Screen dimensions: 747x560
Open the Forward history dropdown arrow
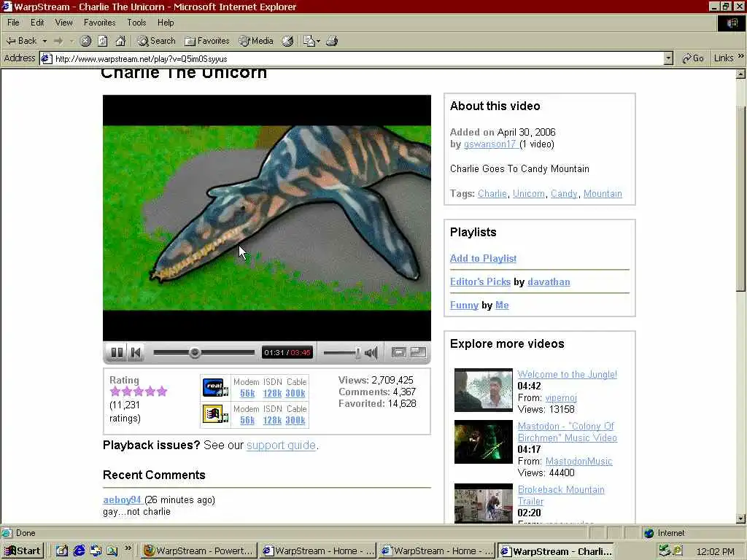pyautogui.click(x=71, y=41)
